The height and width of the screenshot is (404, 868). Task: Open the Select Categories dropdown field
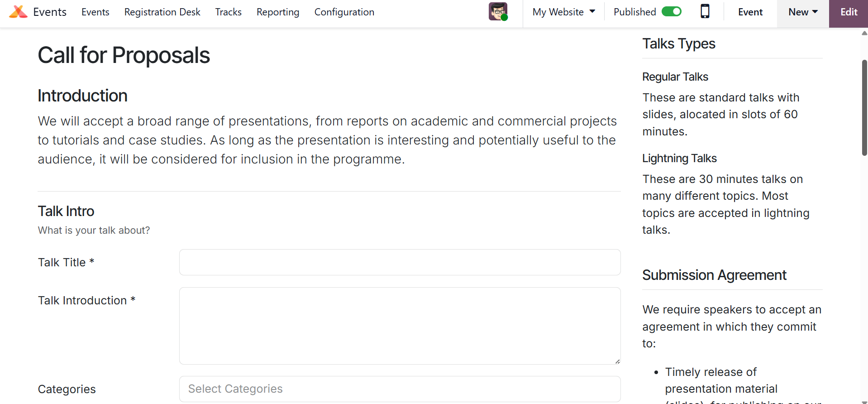point(400,389)
